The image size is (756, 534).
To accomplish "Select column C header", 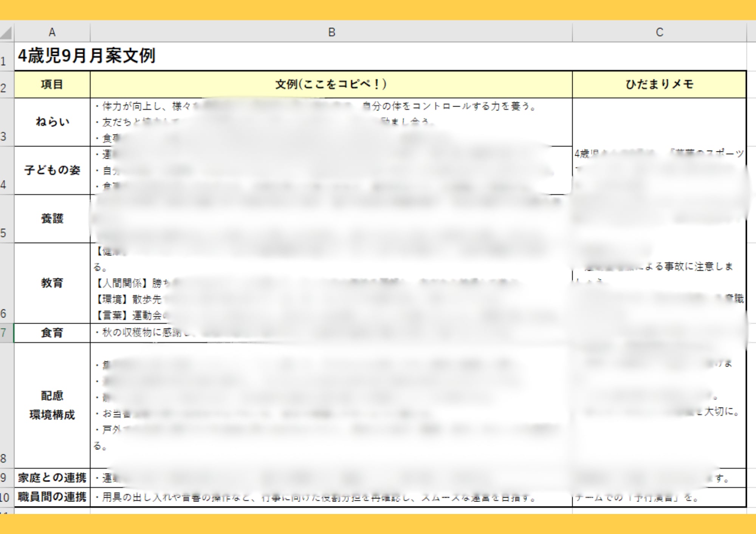I will [x=659, y=32].
